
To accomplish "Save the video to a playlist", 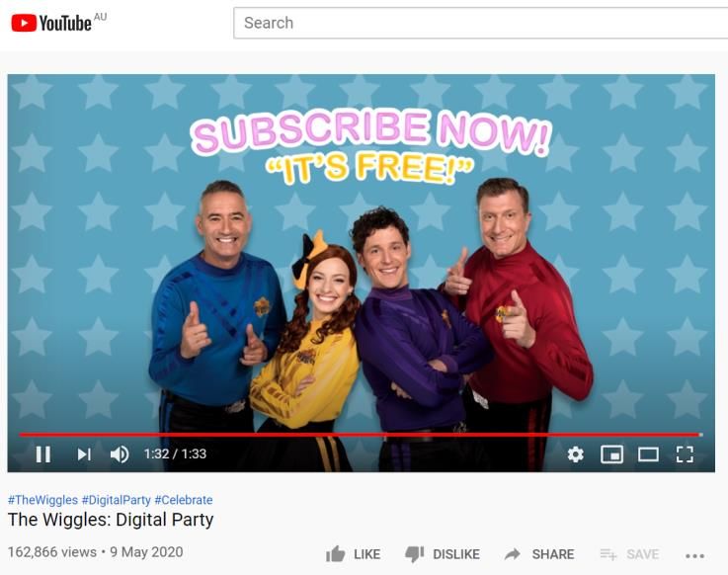I will [x=629, y=553].
